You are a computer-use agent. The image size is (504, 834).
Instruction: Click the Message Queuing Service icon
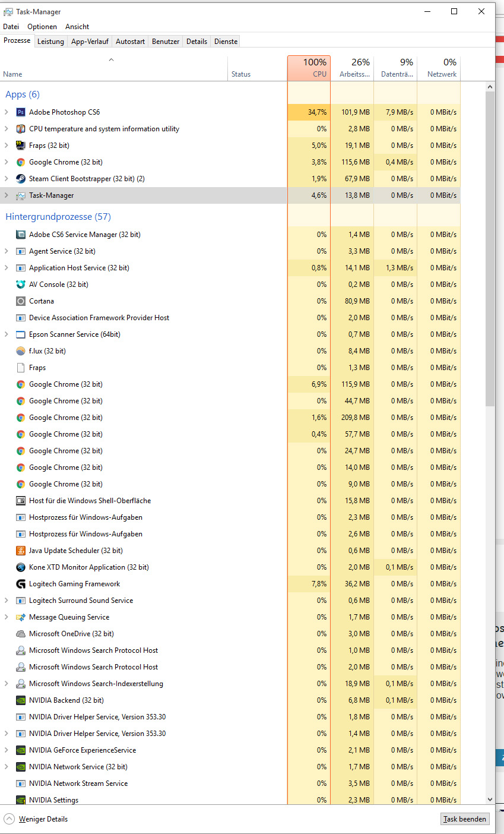tap(21, 617)
